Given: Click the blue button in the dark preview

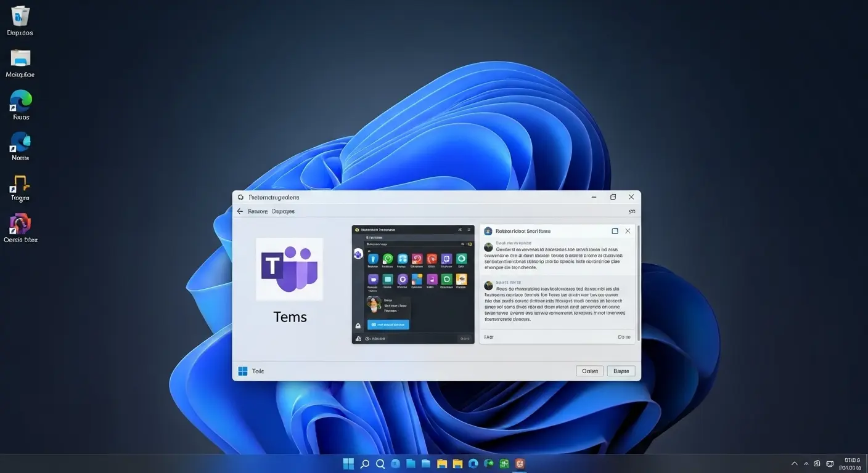Looking at the screenshot, I should tap(388, 325).
